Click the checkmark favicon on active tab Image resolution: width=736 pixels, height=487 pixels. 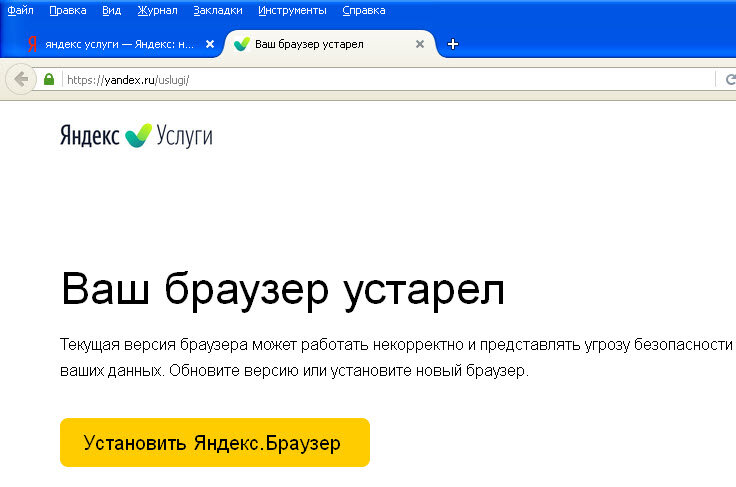point(242,44)
